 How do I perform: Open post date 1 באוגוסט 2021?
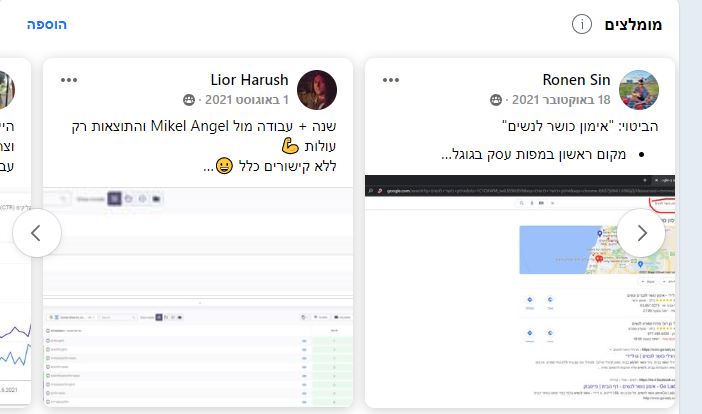point(247,100)
